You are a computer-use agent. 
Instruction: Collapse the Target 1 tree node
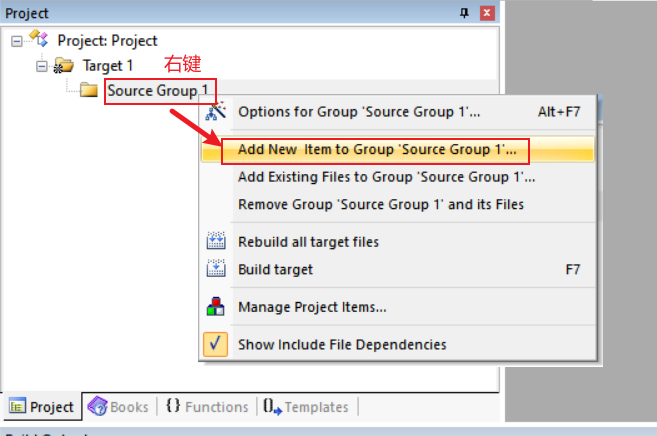pos(41,65)
